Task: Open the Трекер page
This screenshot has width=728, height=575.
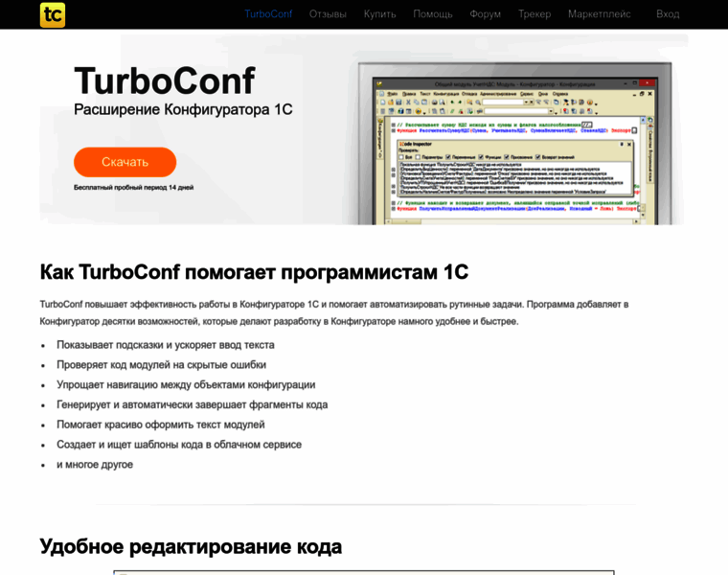Action: [x=535, y=14]
